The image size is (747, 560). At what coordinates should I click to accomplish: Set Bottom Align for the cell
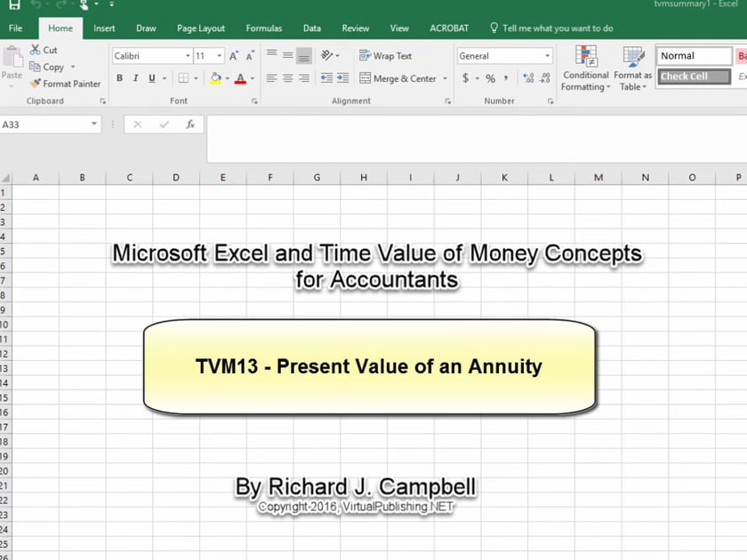pyautogui.click(x=304, y=55)
